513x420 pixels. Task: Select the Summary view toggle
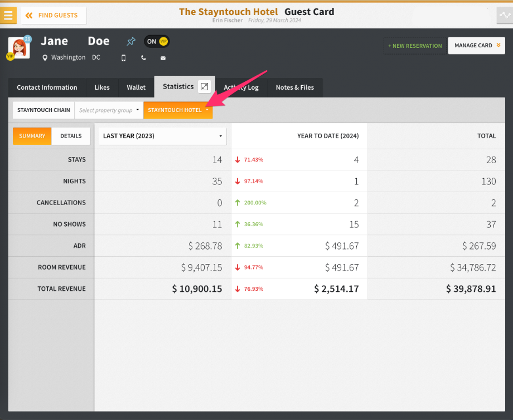click(32, 136)
